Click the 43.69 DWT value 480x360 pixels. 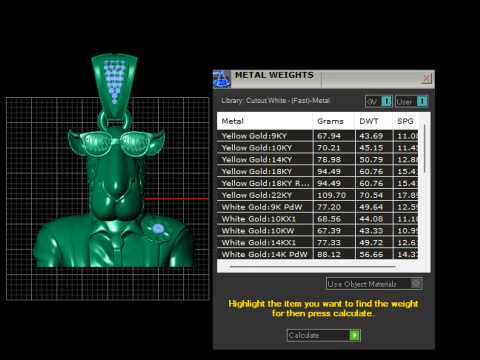click(371, 136)
